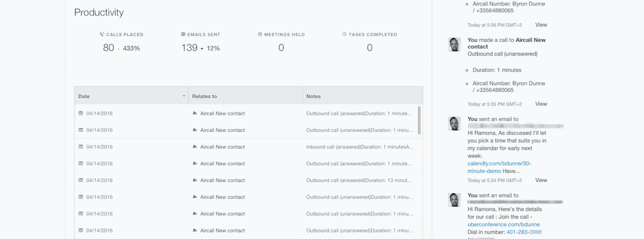Open Aircall New contact in the 13 minut... row
Image resolution: width=644 pixels, height=239 pixels.
coord(223,180)
